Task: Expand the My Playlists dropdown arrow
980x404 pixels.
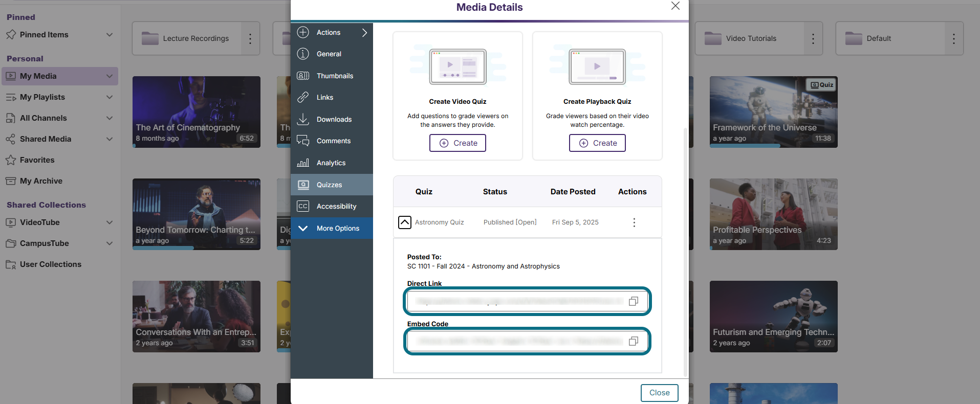Action: tap(110, 97)
